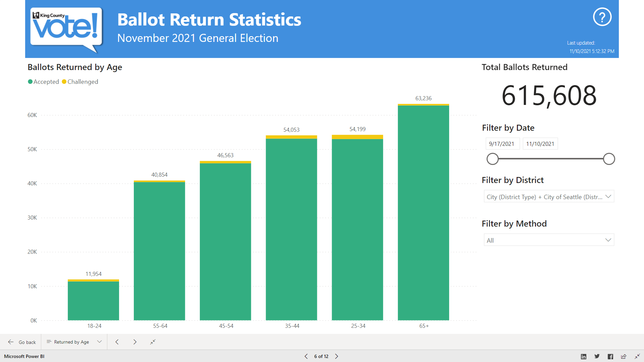Click the start date slider handle
Viewport: 644px width, 362px height.
tap(492, 159)
